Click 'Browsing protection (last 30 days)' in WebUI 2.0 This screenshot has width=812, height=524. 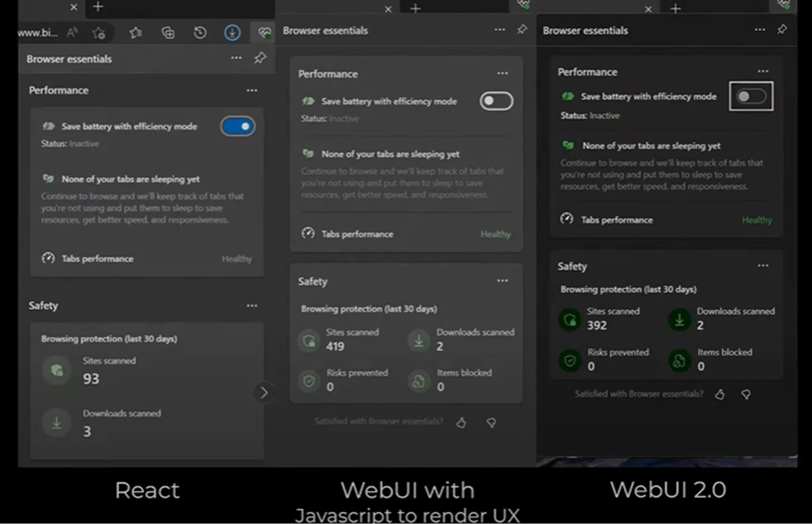628,289
